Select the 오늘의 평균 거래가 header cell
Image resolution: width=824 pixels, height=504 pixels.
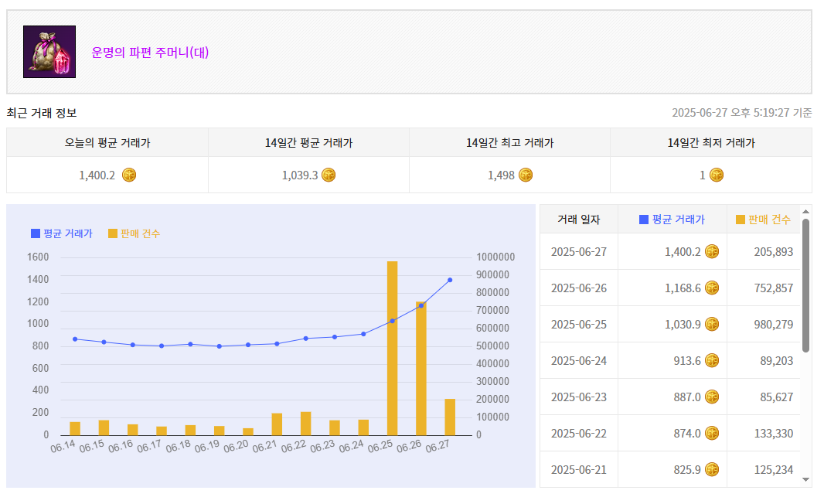(107, 143)
